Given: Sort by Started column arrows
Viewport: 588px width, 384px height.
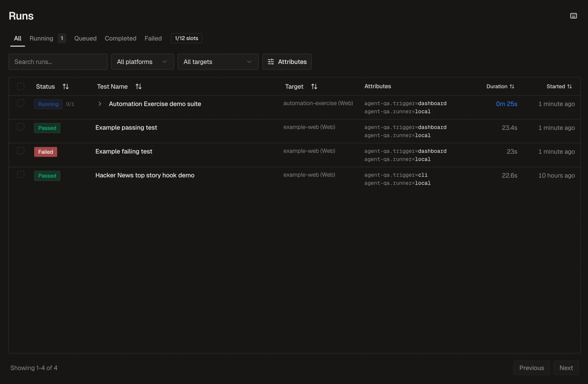Looking at the screenshot, I should (x=569, y=86).
